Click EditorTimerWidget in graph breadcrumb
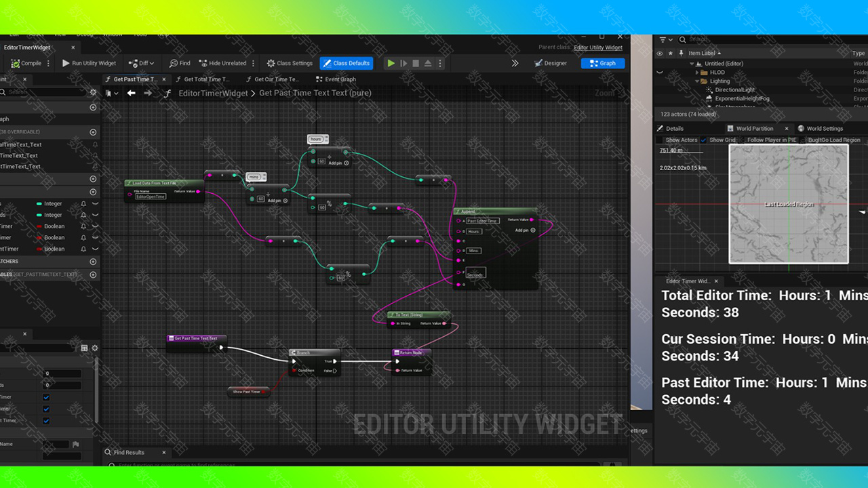The image size is (868, 488). (x=213, y=94)
